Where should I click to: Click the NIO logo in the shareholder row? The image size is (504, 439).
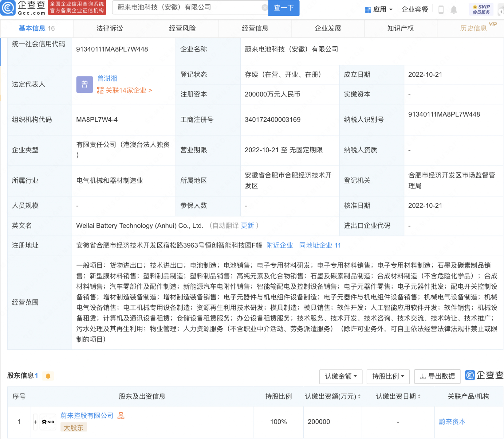pyautogui.click(x=48, y=422)
